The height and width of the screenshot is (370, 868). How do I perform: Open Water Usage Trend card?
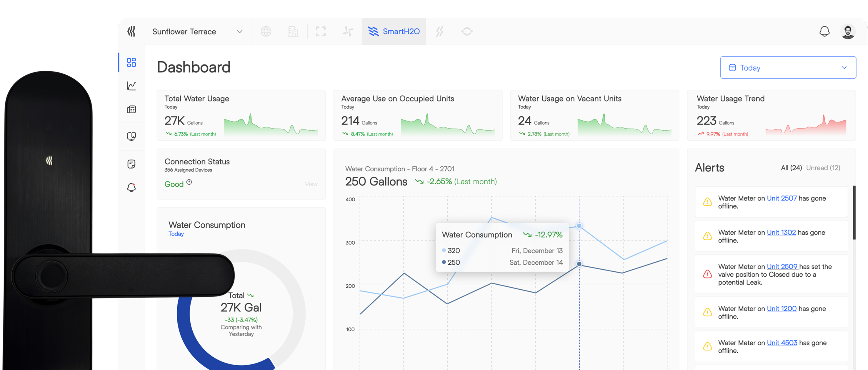[x=771, y=115]
